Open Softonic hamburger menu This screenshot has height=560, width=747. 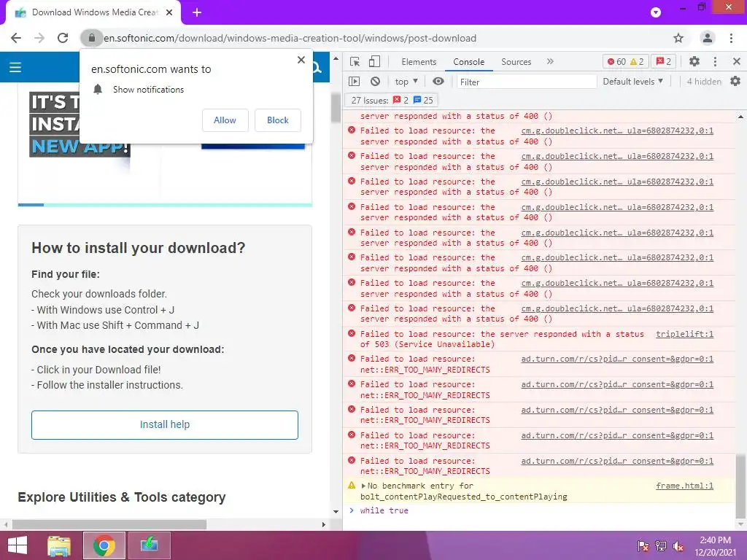tap(15, 67)
